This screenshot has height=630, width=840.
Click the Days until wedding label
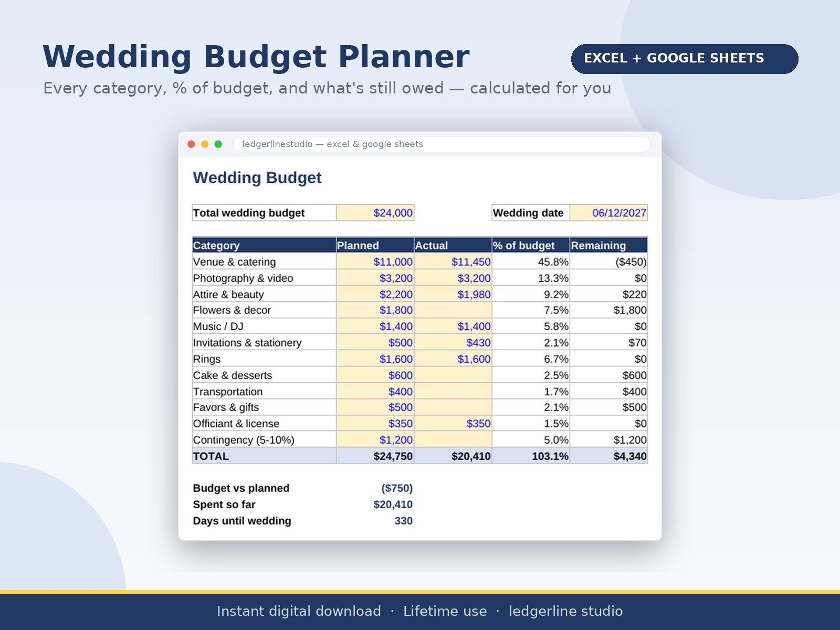242,521
